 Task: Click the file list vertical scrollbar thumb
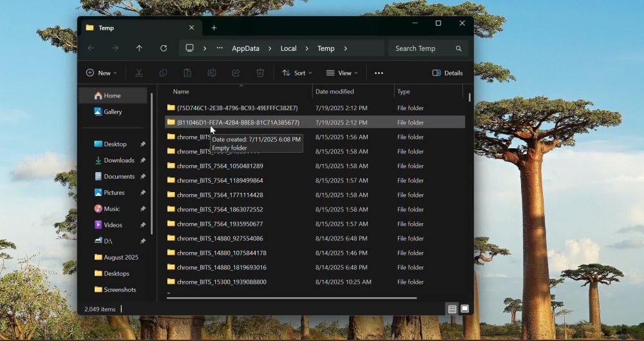[469, 97]
